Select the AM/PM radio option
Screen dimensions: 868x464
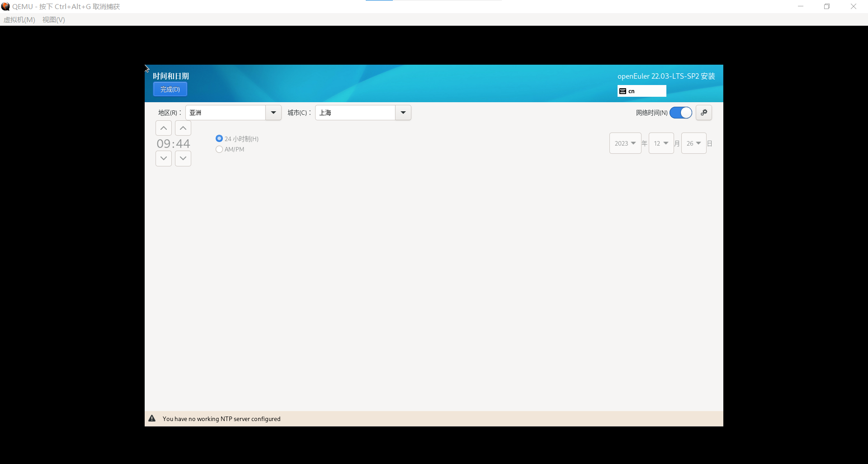tap(230, 149)
